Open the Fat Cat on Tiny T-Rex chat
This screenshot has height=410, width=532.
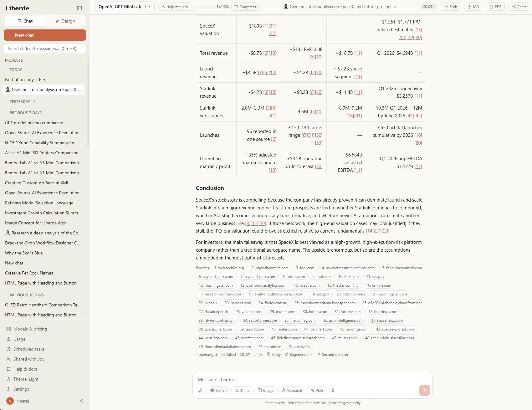pos(43,79)
